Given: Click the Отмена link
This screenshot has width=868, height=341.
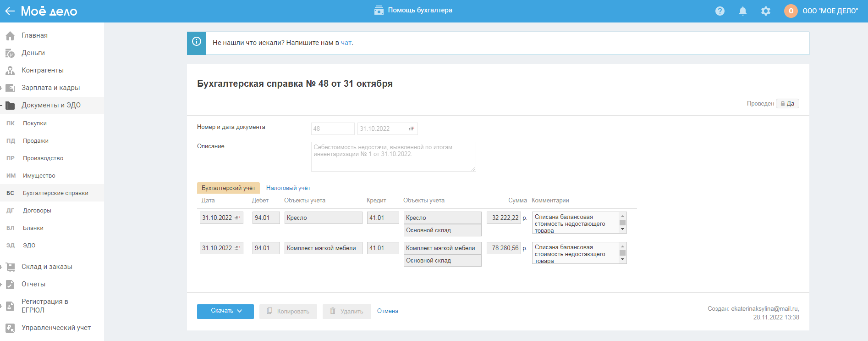Looking at the screenshot, I should (388, 311).
